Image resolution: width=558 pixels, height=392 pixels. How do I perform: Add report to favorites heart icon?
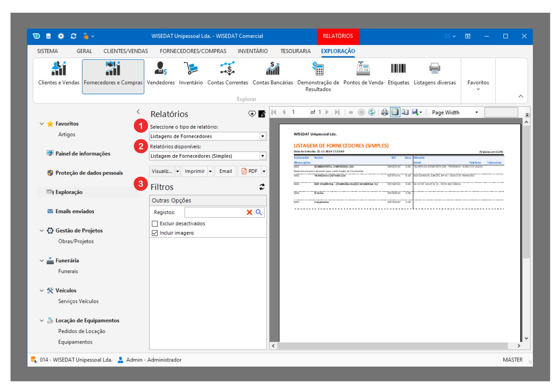252,114
